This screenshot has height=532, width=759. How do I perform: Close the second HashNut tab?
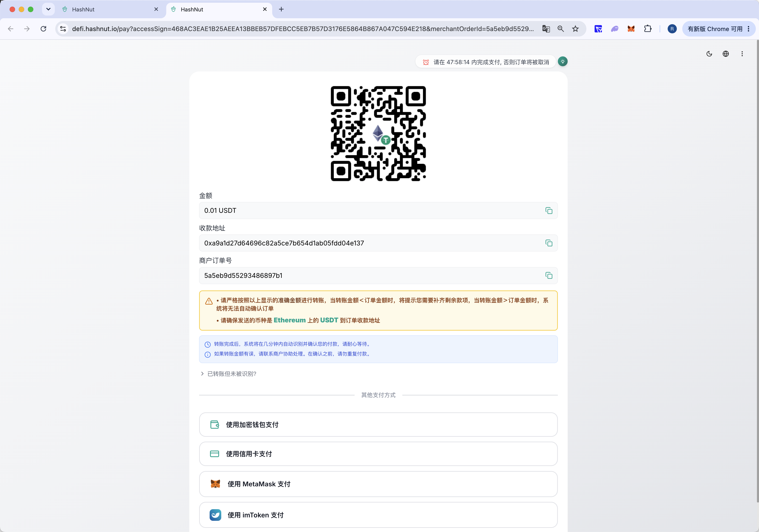tap(265, 10)
